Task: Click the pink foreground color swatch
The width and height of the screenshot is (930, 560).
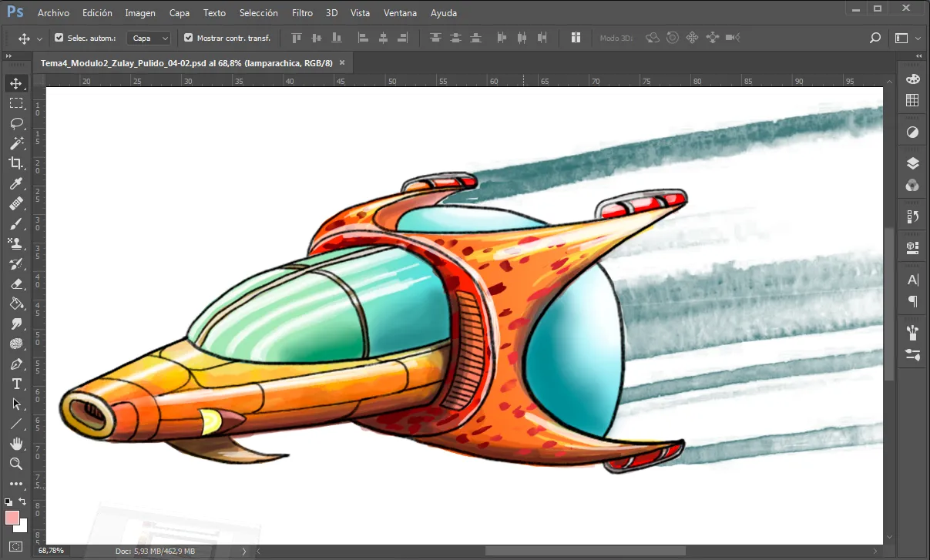Action: (x=12, y=518)
